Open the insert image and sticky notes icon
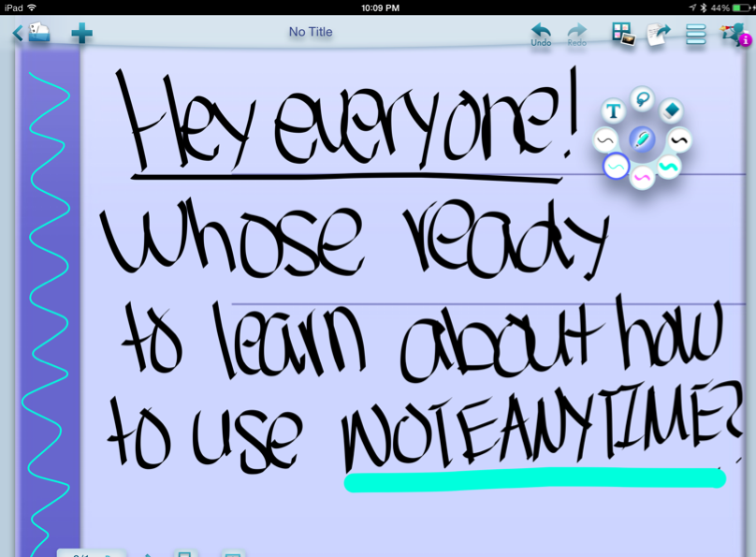This screenshot has width=756, height=557. pyautogui.click(x=623, y=35)
